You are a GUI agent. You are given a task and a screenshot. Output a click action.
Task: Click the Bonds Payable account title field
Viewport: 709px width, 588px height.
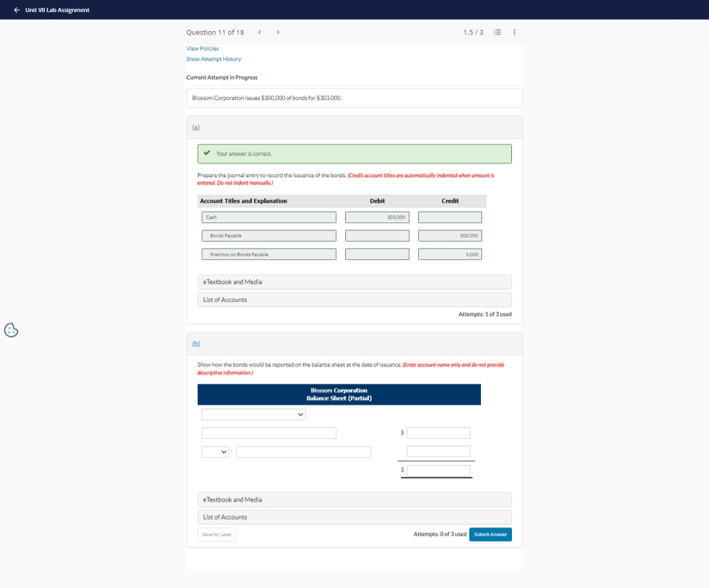pos(269,236)
